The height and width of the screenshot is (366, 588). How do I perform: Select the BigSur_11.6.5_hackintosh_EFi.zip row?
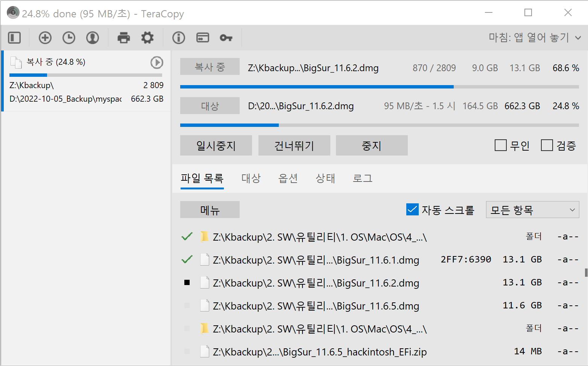[x=380, y=351]
